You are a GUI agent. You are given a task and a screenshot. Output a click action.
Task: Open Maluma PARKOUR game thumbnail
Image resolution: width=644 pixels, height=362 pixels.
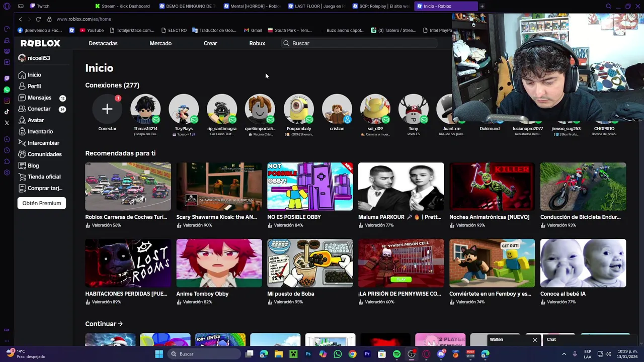pos(401,187)
